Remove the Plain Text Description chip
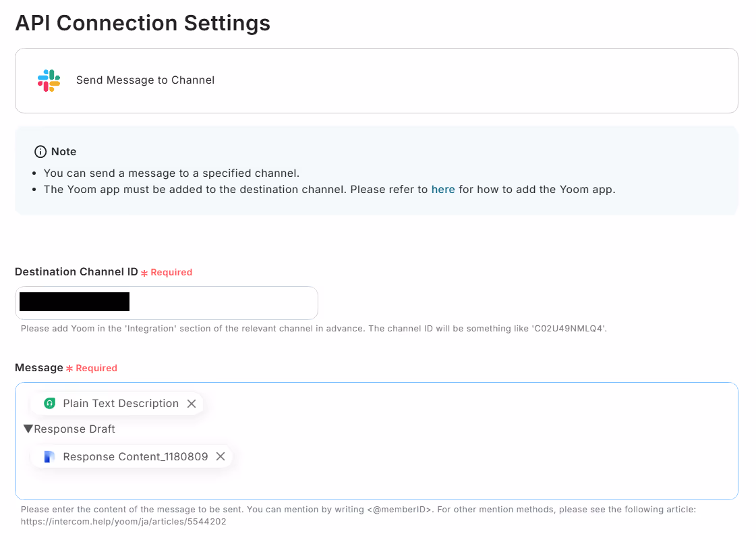 [192, 404]
